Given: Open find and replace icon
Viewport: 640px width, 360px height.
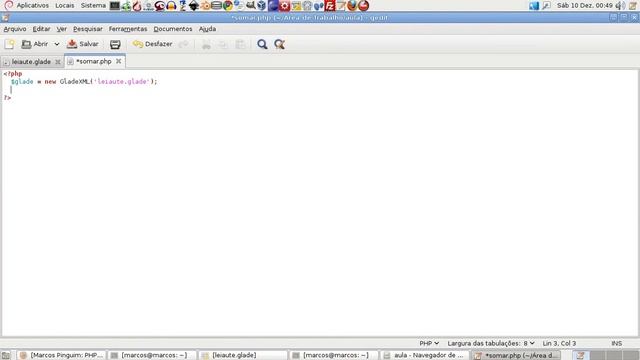Looking at the screenshot, I should click(x=280, y=44).
